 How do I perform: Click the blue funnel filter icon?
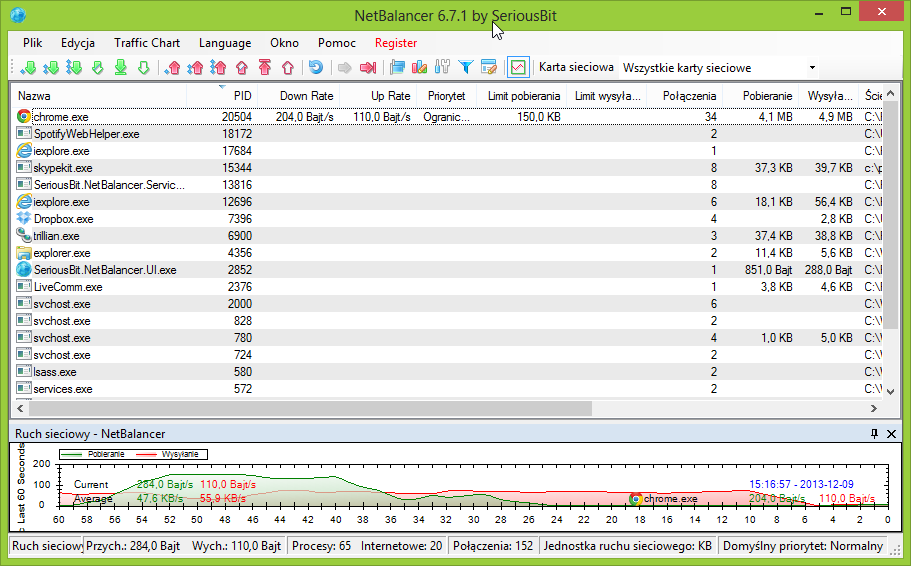pyautogui.click(x=465, y=67)
